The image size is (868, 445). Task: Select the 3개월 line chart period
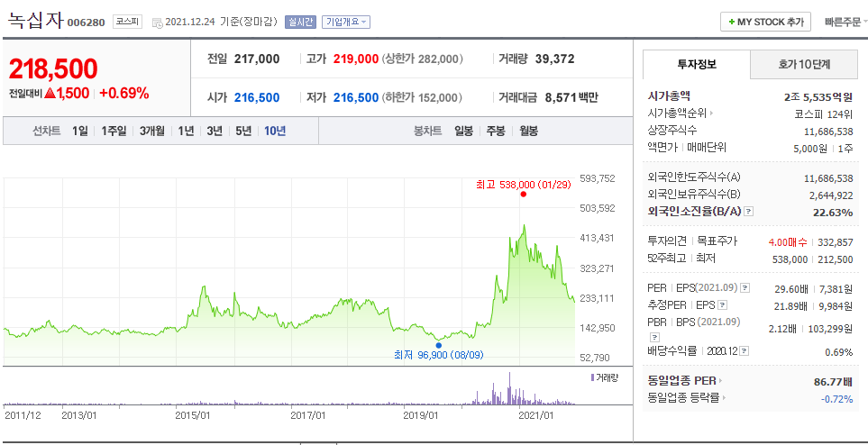(151, 132)
